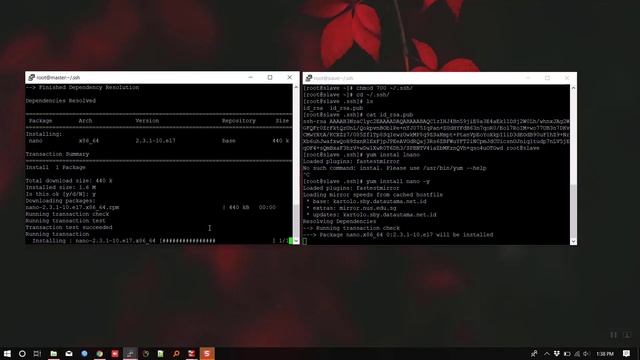Viewport: 640px width, 360px height.
Task: Open network settings from system tray
Action: 577,353
